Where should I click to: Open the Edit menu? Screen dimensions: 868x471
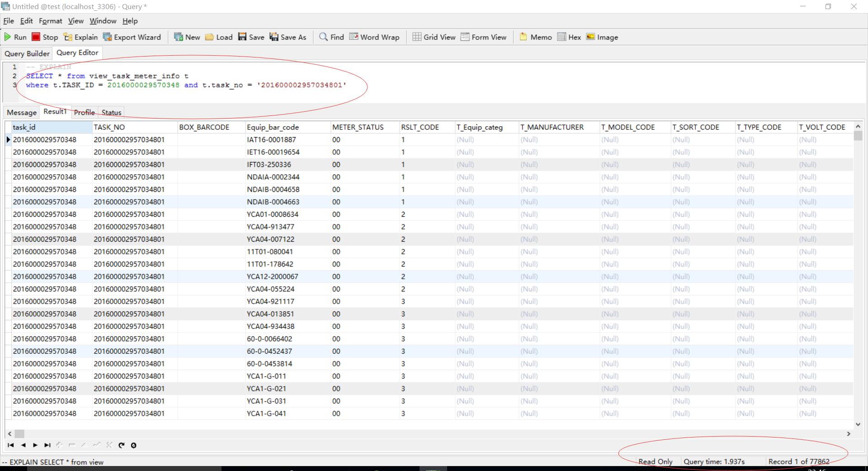click(26, 21)
